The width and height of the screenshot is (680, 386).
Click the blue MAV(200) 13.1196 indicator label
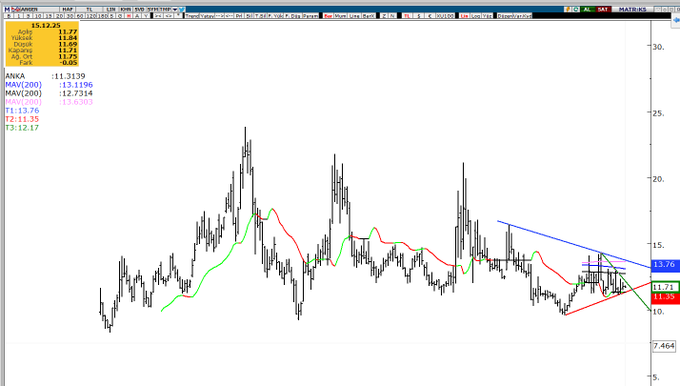(49, 85)
